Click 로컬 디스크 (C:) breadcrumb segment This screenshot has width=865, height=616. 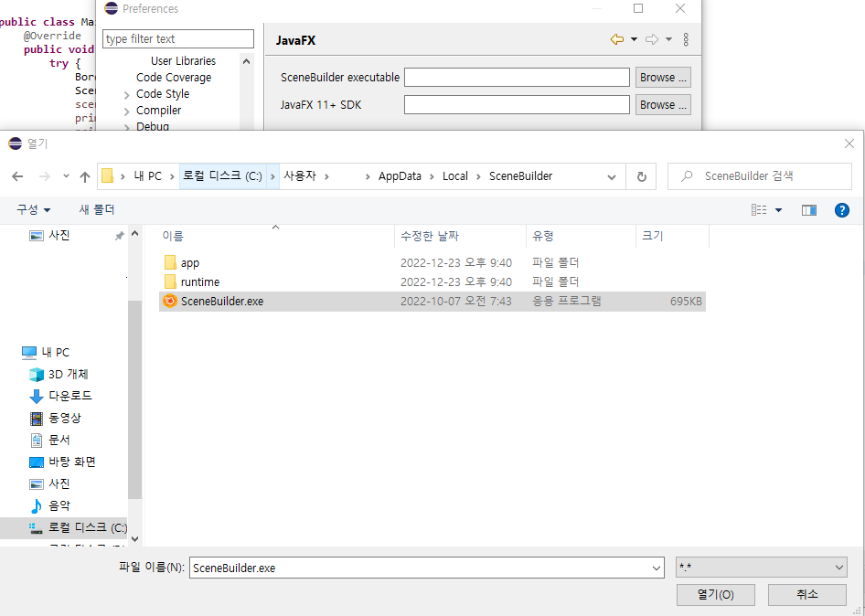tap(223, 175)
